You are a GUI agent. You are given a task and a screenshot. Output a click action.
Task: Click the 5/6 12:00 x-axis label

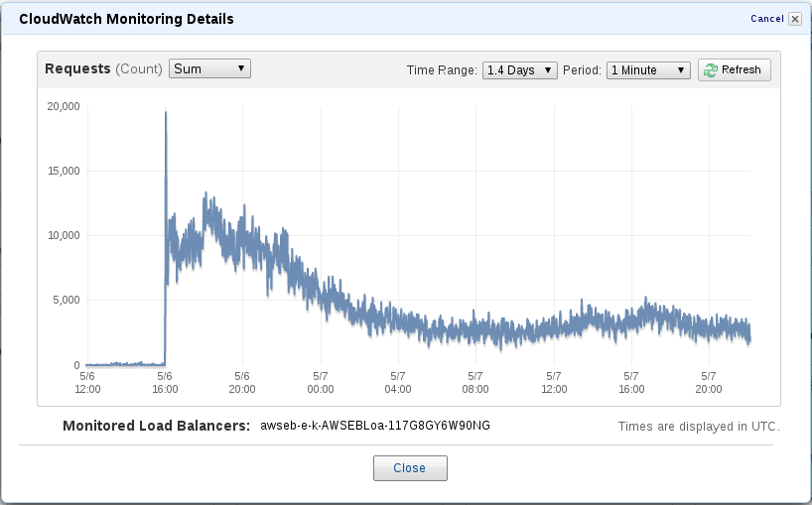point(87,382)
